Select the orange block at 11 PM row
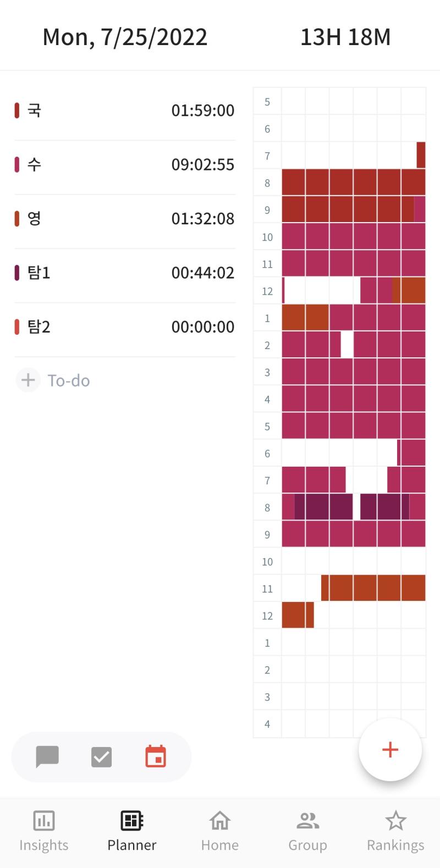This screenshot has height=868, width=440. [373, 588]
